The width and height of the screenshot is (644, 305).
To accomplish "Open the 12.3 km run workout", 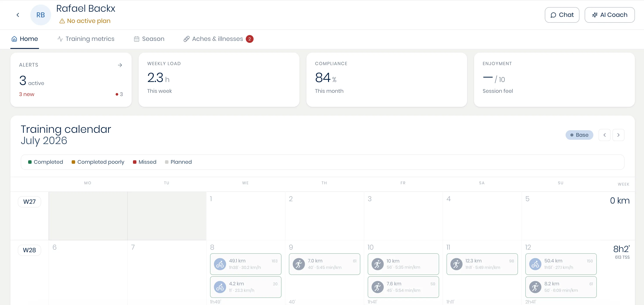I will tap(482, 264).
